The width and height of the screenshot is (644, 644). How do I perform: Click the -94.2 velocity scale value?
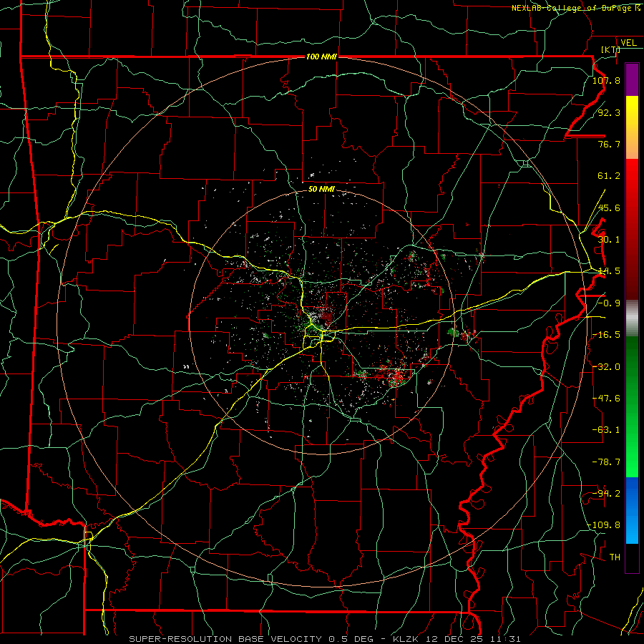coord(606,494)
